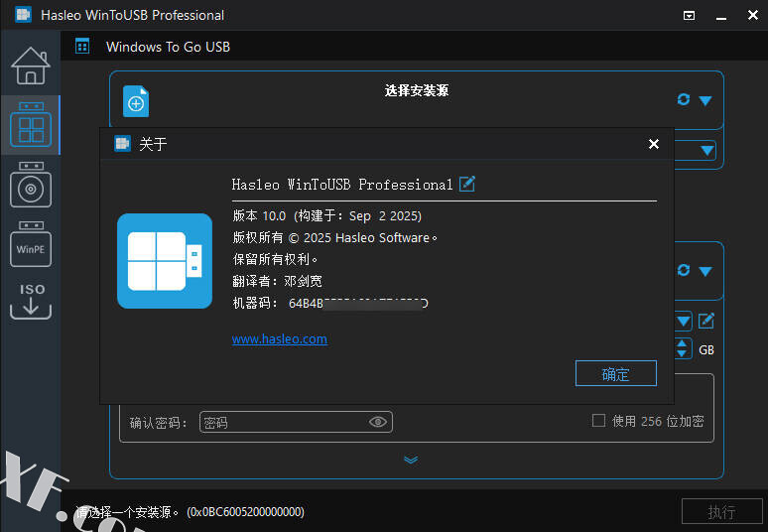This screenshot has height=532, width=768.
Task: Click the Windows To Go USB header tab
Action: (x=168, y=47)
